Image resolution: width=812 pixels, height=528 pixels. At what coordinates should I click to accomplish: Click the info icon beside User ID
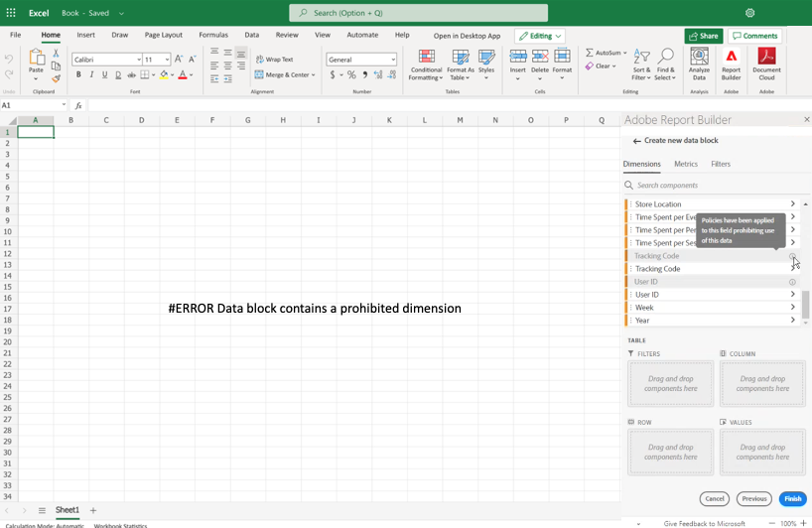792,282
